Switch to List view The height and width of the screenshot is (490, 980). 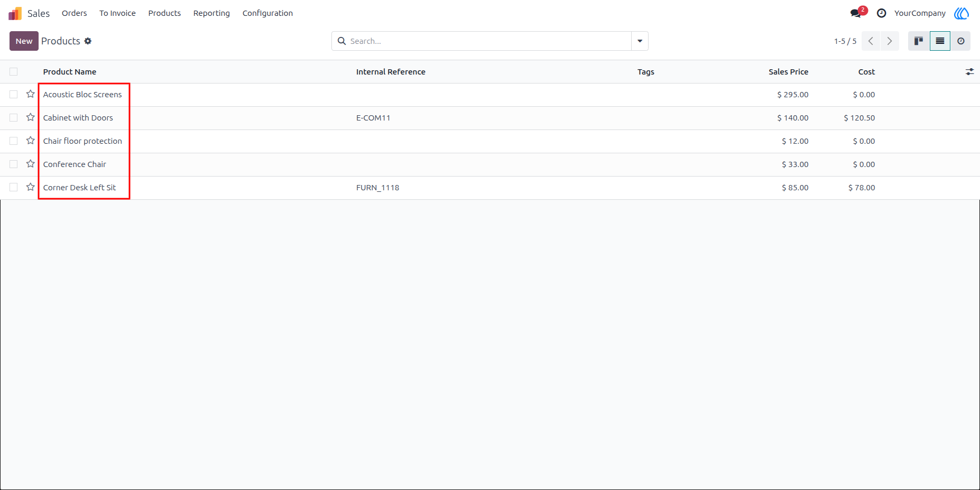click(x=940, y=41)
